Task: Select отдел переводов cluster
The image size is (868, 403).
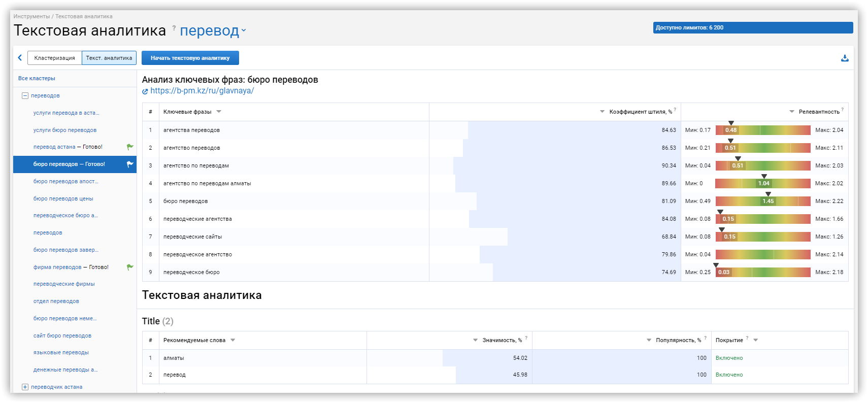Action: (x=56, y=301)
